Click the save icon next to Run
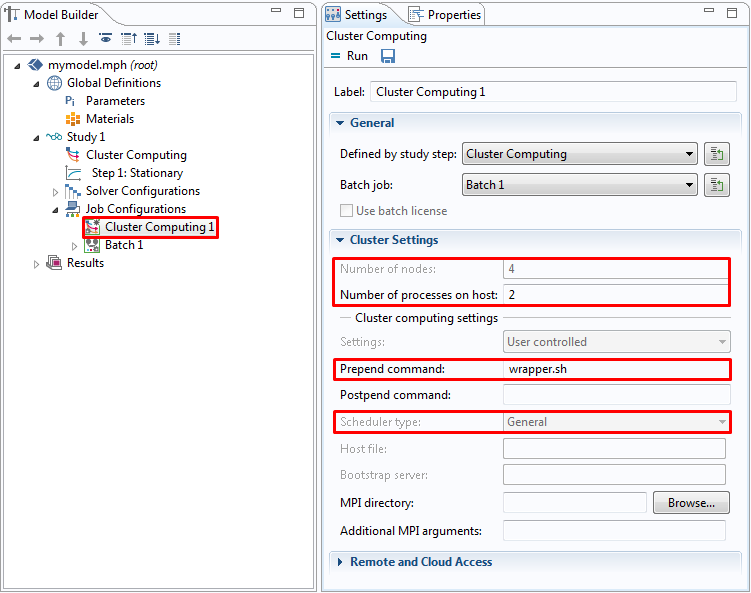 point(387,56)
